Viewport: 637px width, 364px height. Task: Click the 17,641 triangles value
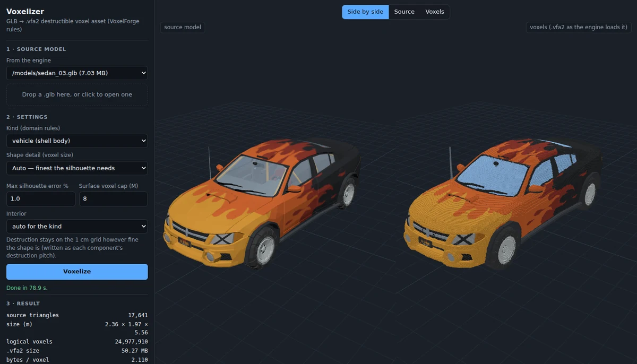point(138,315)
